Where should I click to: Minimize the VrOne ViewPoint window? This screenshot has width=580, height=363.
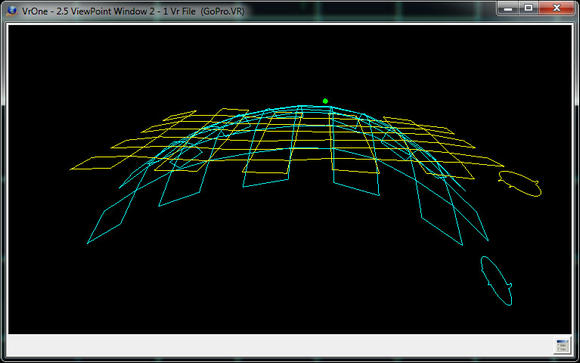(x=508, y=8)
